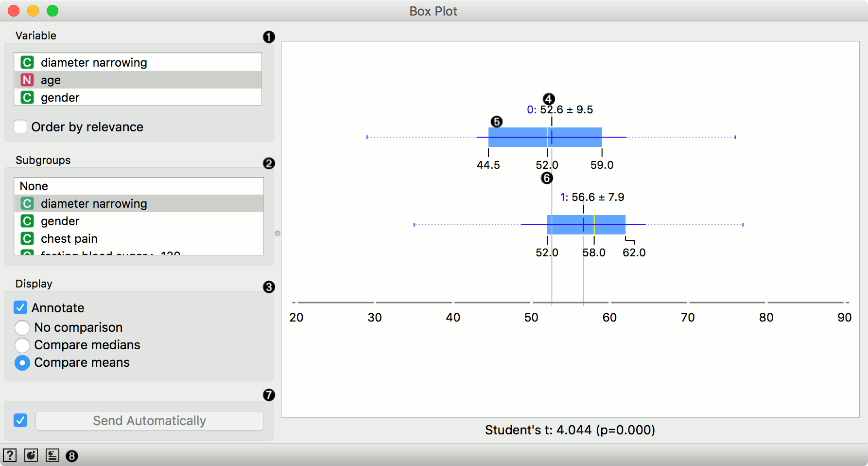This screenshot has width=868, height=466.
Task: Click the splitter handle between panel and plot
Action: point(278,233)
